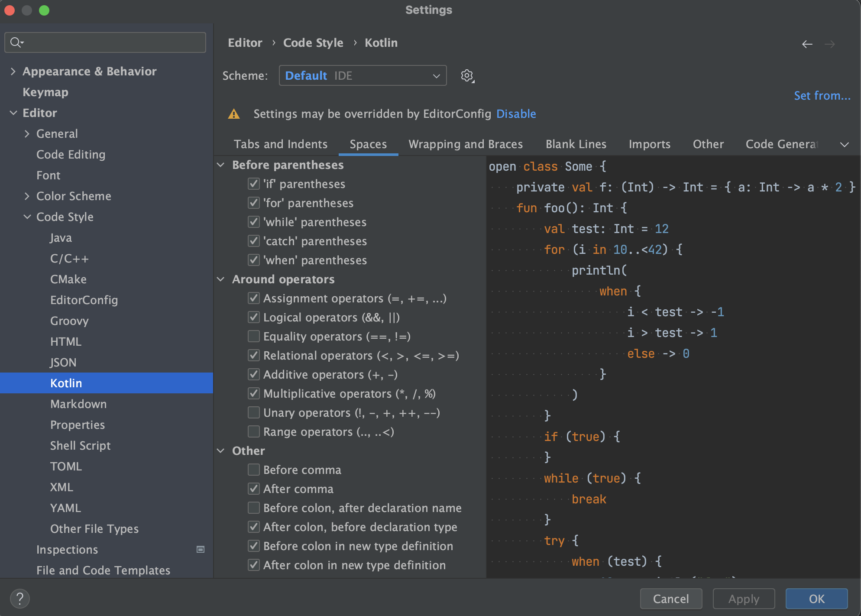Select Markdown code style
Viewport: 861px width, 616px height.
(x=78, y=404)
